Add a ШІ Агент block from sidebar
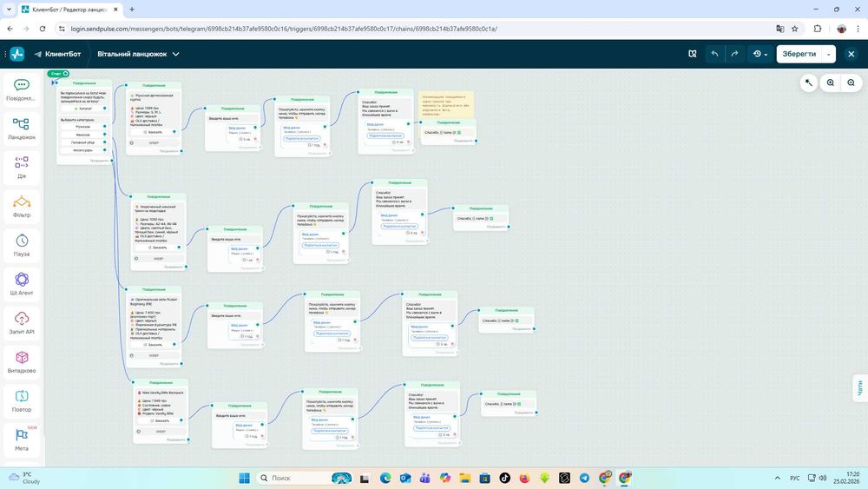Viewport: 868px width, 489px height. point(21,284)
